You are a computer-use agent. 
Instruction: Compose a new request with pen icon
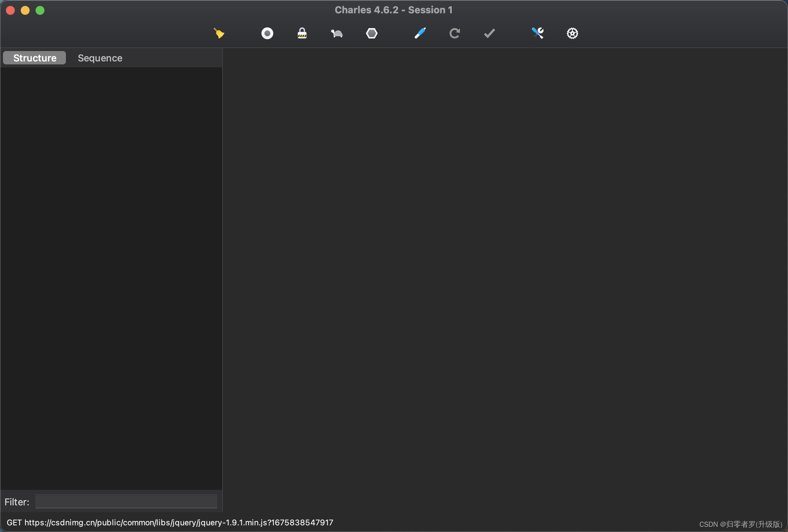[x=420, y=33]
